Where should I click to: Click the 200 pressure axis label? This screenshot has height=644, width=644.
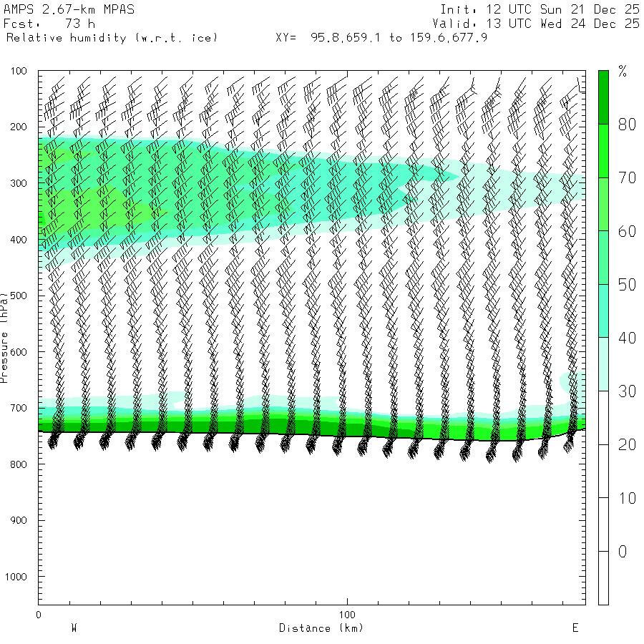tap(19, 127)
